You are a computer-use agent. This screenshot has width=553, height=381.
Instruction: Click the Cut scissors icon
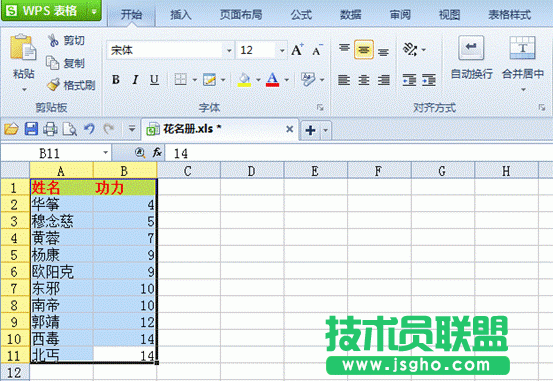53,40
